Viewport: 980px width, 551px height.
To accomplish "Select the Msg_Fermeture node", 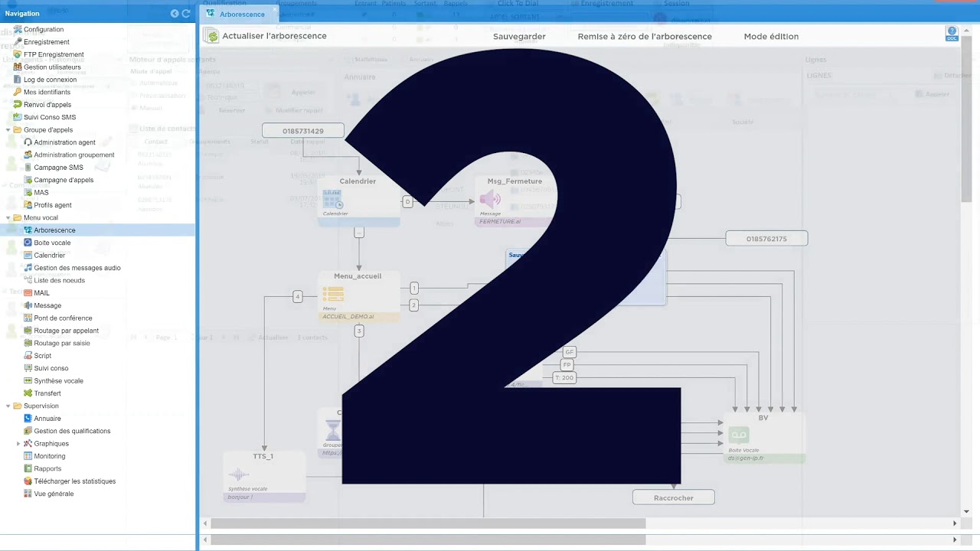I will coord(514,201).
